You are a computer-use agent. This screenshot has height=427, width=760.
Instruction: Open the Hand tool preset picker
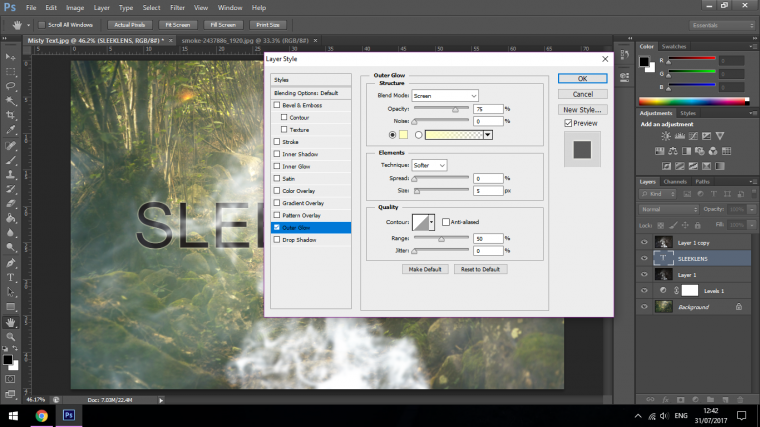[28, 25]
